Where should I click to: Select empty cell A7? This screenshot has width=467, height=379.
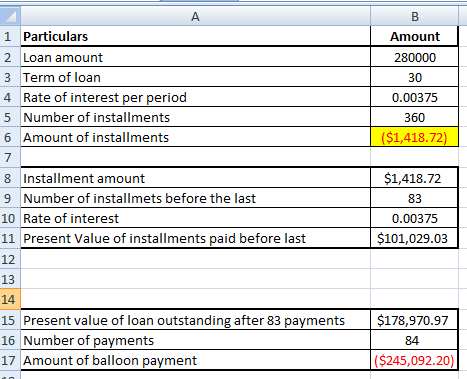click(x=195, y=157)
